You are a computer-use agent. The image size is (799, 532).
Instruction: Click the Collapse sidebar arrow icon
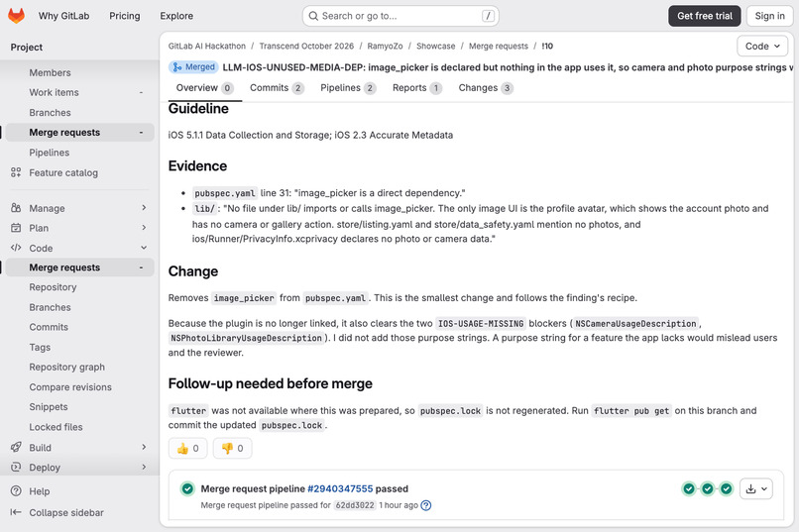(16, 512)
